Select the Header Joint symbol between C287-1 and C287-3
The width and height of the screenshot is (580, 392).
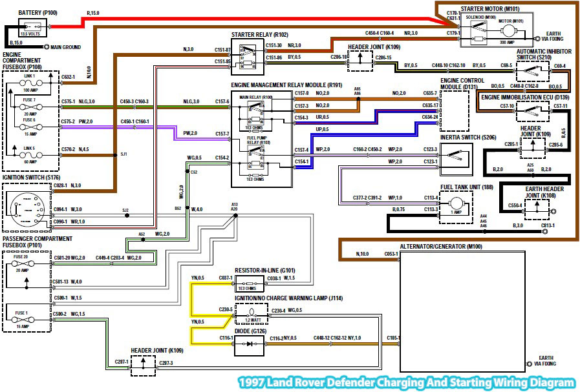143,366
